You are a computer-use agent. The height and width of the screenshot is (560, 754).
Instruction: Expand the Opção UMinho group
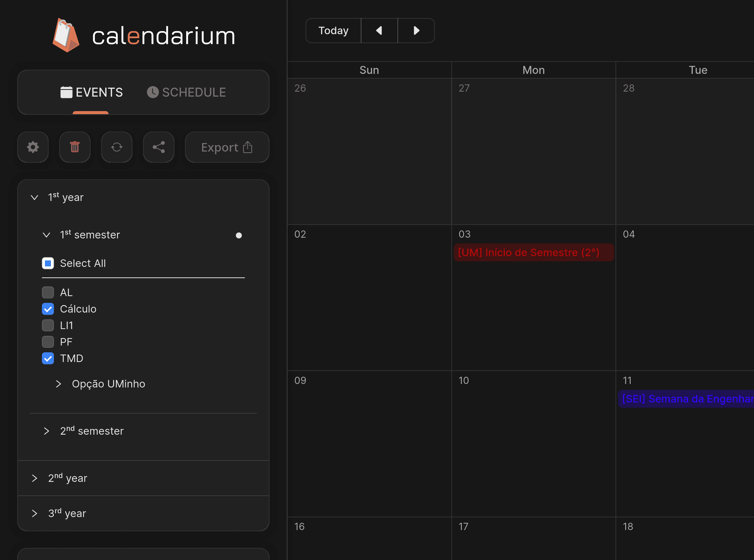point(59,384)
